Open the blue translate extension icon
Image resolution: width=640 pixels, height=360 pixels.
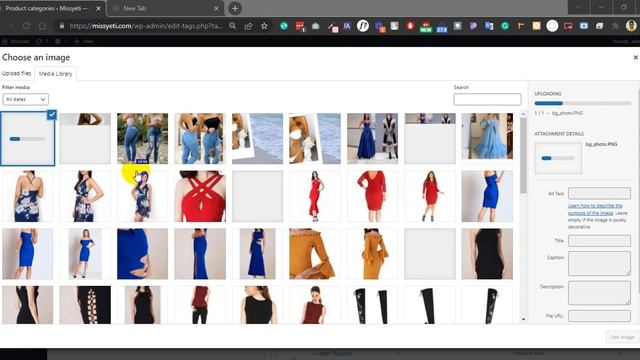point(489,26)
